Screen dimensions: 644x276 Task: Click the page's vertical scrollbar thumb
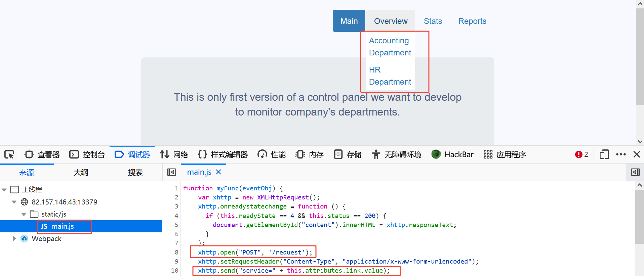[640, 56]
